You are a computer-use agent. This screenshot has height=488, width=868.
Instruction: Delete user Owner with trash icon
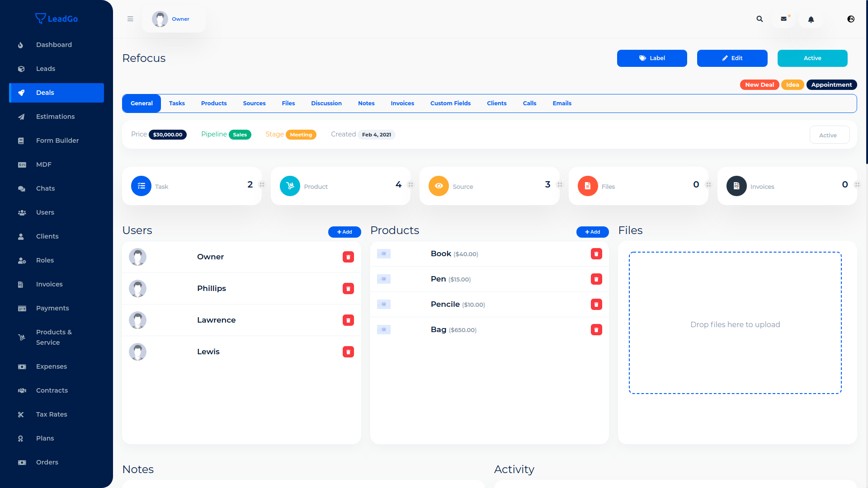point(348,257)
